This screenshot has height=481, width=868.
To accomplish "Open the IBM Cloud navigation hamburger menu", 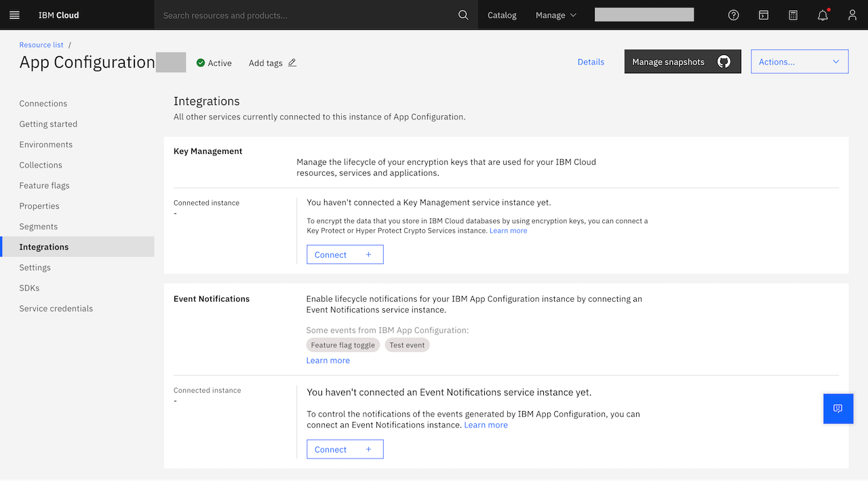I will [x=14, y=14].
